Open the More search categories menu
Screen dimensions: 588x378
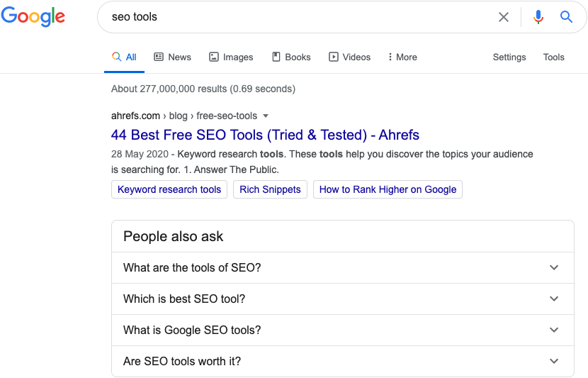pyautogui.click(x=402, y=57)
